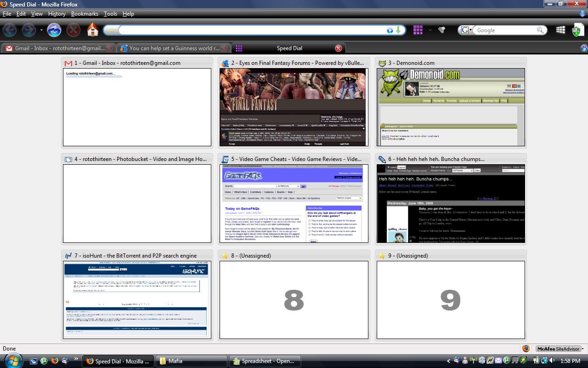Open the Windows Start orb
The width and height of the screenshot is (588, 368).
(13, 360)
